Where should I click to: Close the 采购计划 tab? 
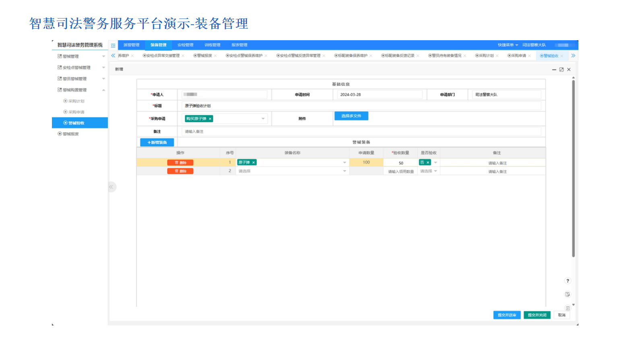(497, 56)
